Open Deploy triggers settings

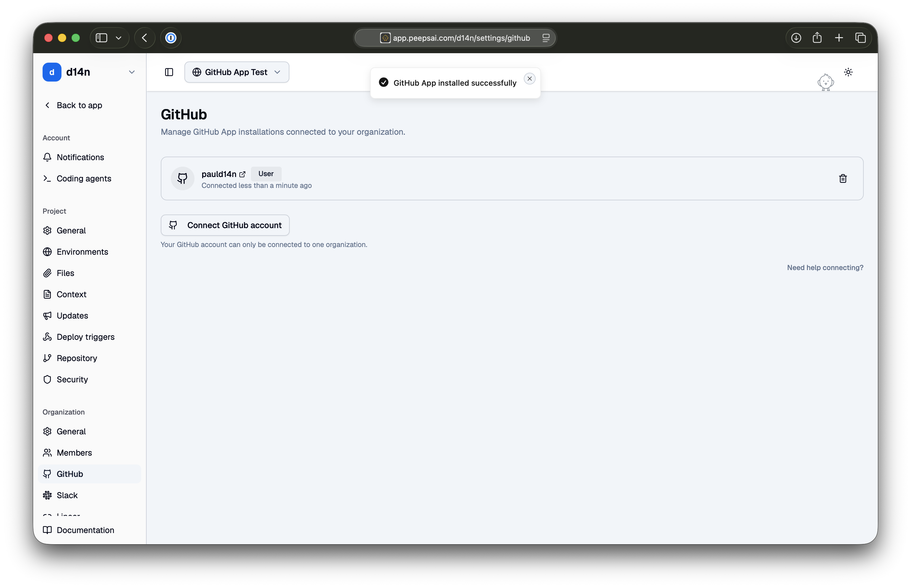pyautogui.click(x=90, y=337)
